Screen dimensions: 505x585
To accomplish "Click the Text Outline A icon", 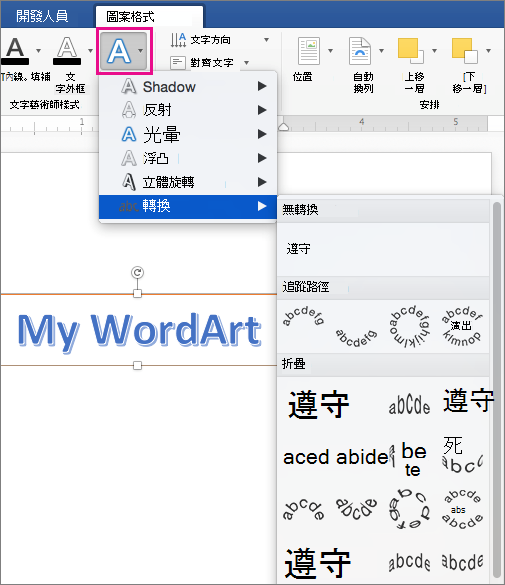I will [67, 51].
